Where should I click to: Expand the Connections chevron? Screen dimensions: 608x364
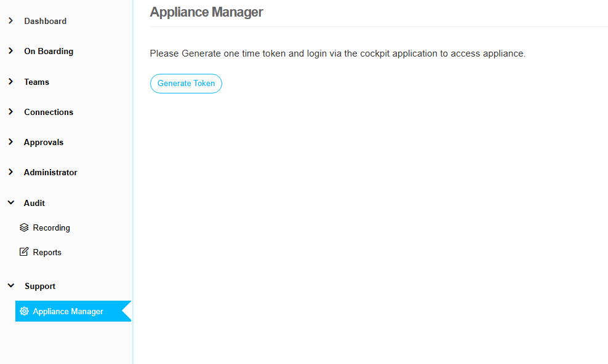point(11,111)
